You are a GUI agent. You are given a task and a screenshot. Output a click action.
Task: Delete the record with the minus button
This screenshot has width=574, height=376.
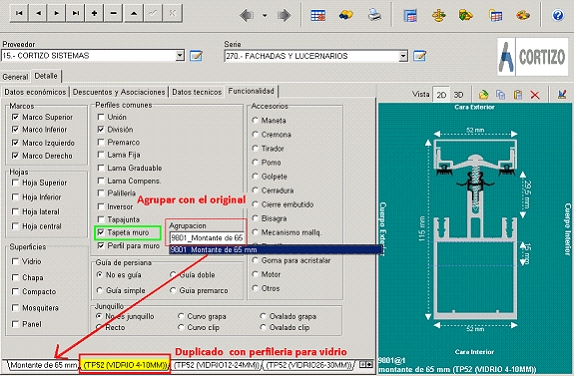point(113,13)
